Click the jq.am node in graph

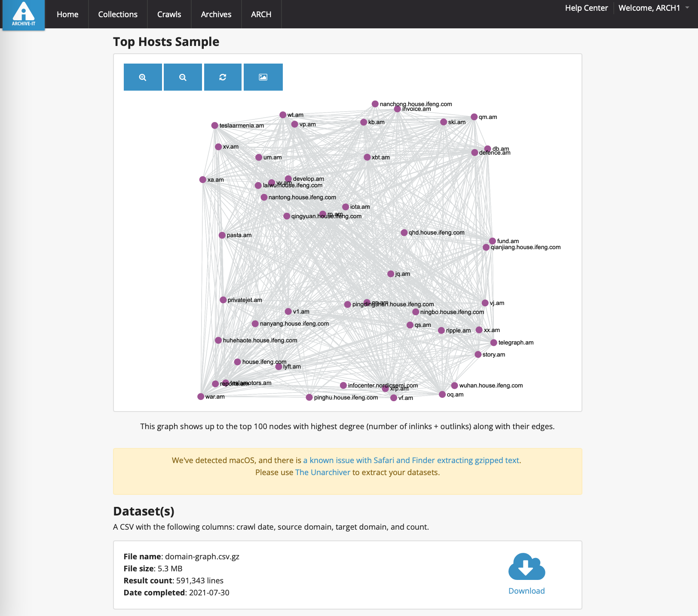[391, 274]
